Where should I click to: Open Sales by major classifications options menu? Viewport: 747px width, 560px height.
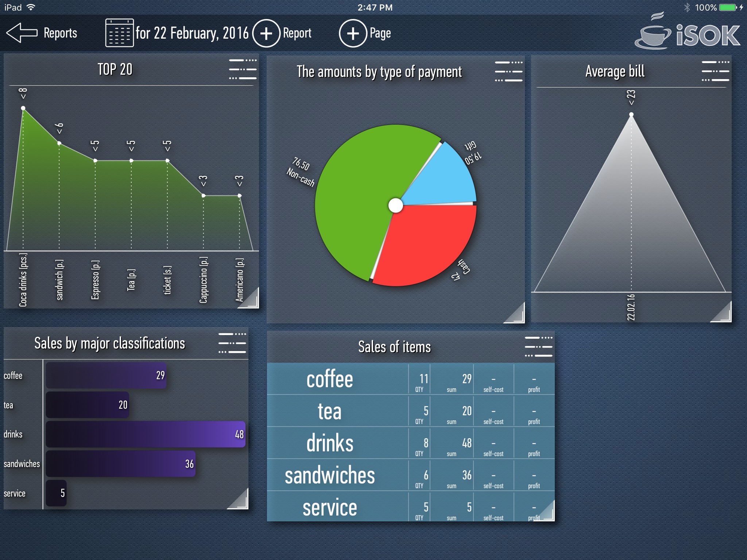pos(232,343)
